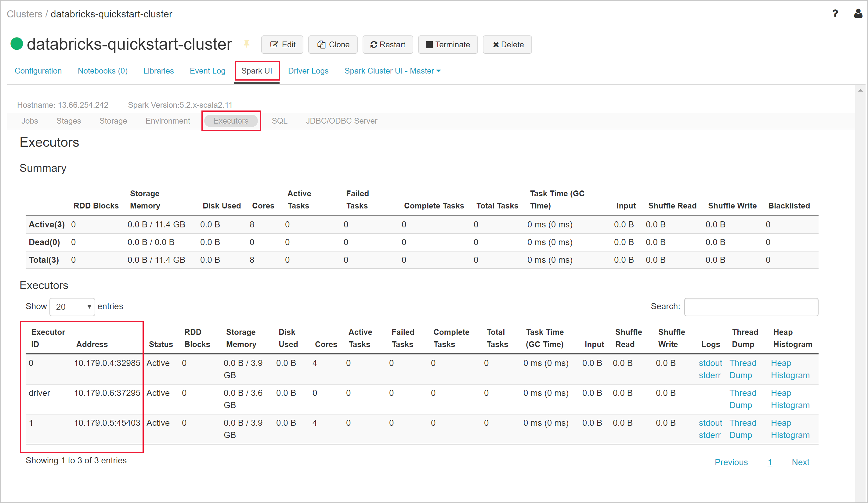Expand the Show entries dropdown
This screenshot has width=868, height=503.
pyautogui.click(x=71, y=306)
